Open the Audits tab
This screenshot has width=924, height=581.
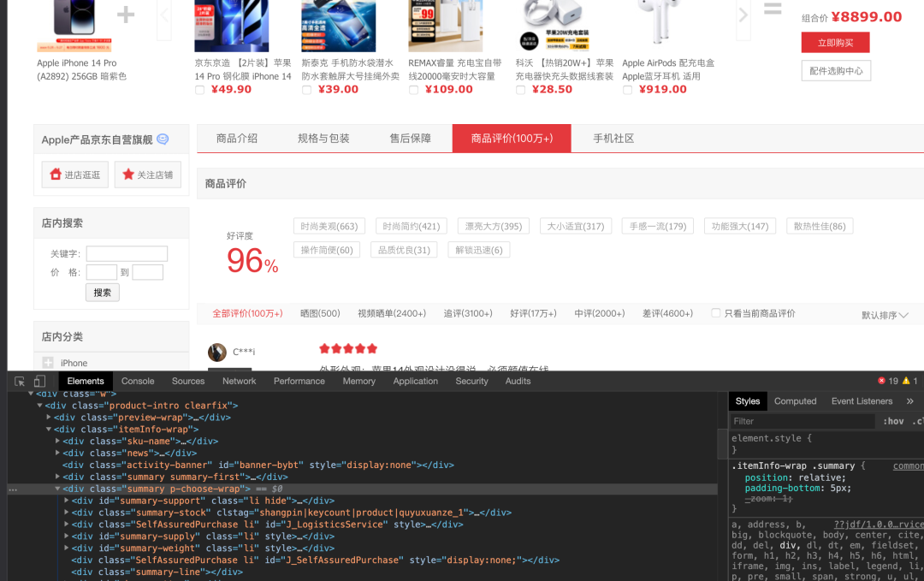518,382
